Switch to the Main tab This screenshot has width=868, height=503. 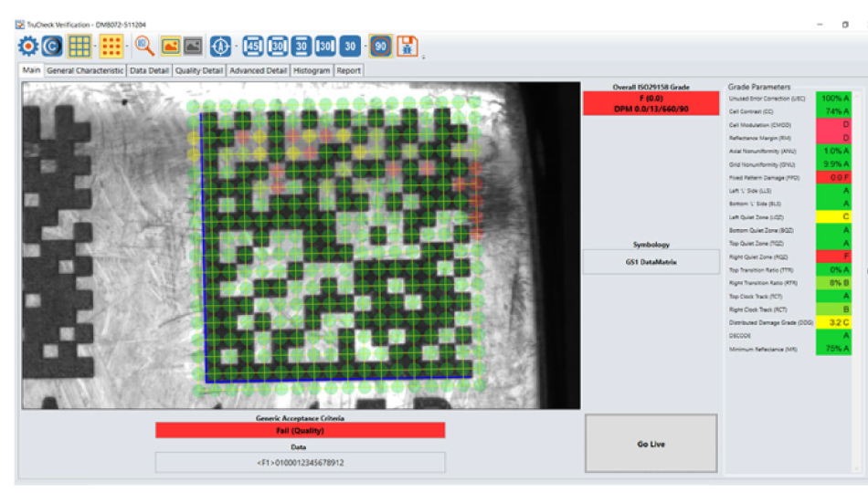coord(31,70)
